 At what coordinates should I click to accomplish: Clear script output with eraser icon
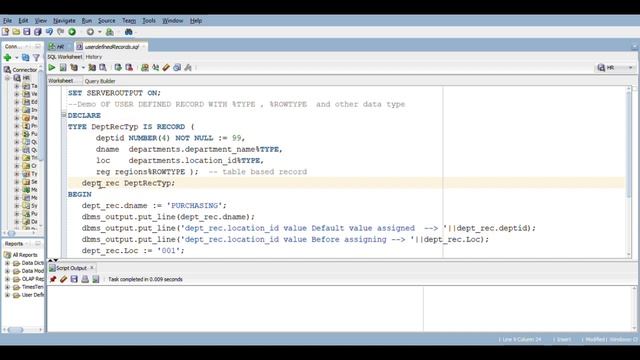[63, 279]
